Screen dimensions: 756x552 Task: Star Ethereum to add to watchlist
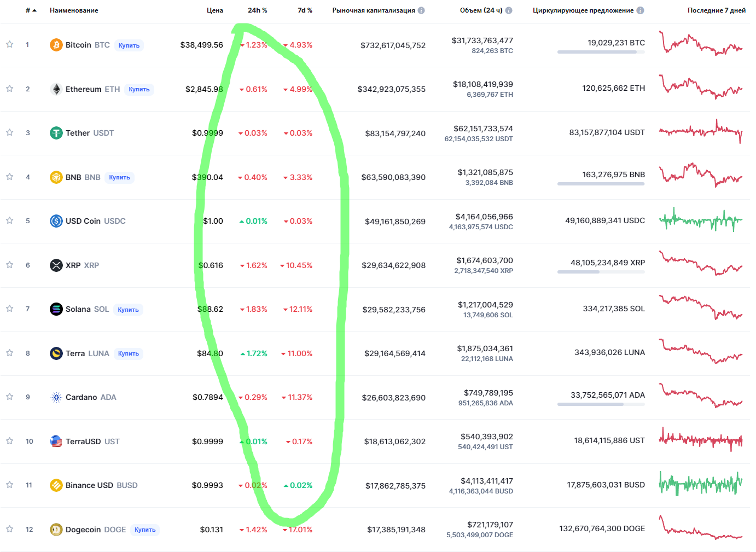tap(9, 89)
